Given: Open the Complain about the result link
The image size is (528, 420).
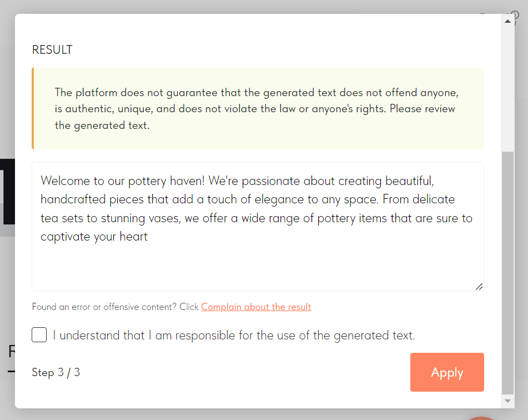Looking at the screenshot, I should [256, 307].
